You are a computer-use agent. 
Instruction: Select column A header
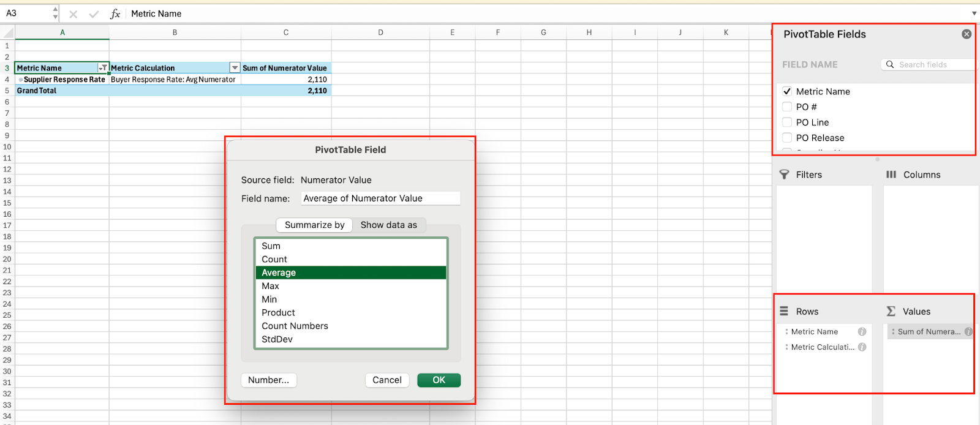pyautogui.click(x=62, y=32)
